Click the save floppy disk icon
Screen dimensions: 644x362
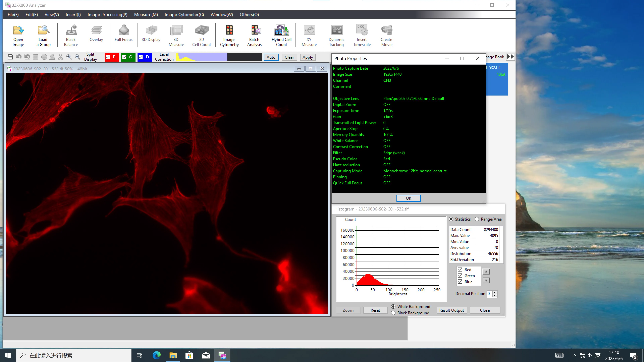pos(10,57)
